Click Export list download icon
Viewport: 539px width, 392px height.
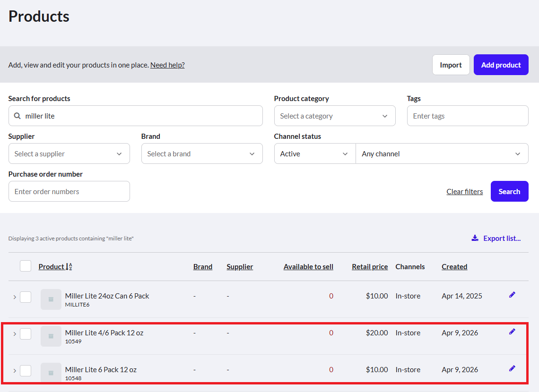[475, 238]
